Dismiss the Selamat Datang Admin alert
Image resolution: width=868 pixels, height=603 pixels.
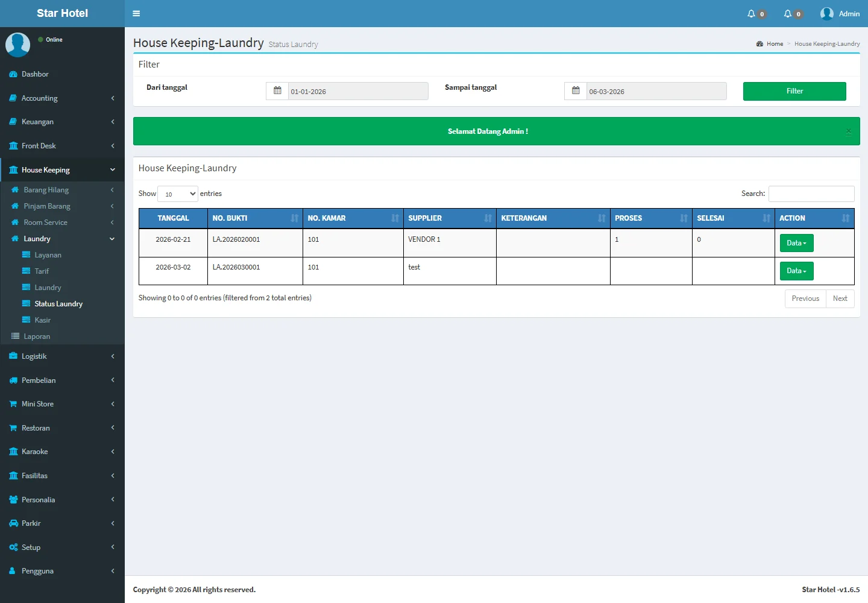click(x=848, y=131)
